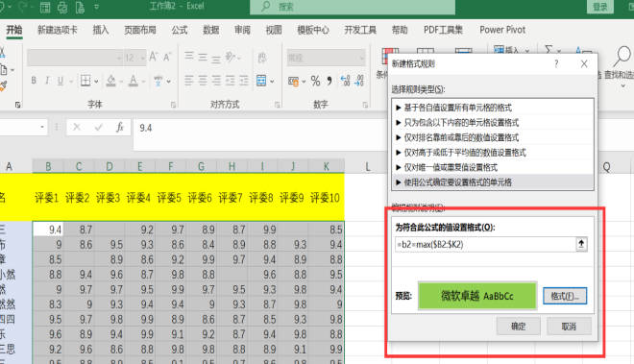This screenshot has width=634, height=364.
Task: Click the bottom align icon
Action: pyautogui.click(x=216, y=59)
